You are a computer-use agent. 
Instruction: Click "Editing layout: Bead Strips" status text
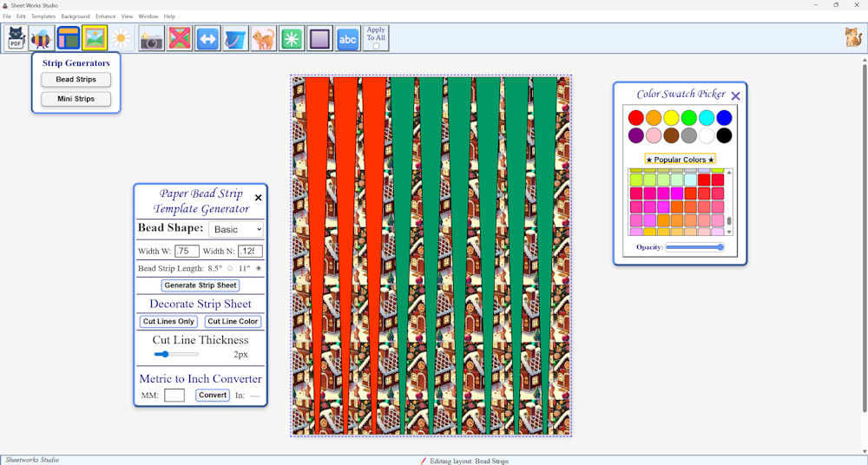[x=470, y=461]
